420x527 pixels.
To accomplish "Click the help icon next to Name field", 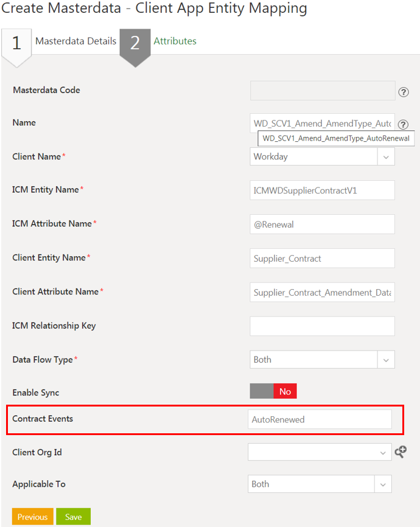I will [403, 124].
